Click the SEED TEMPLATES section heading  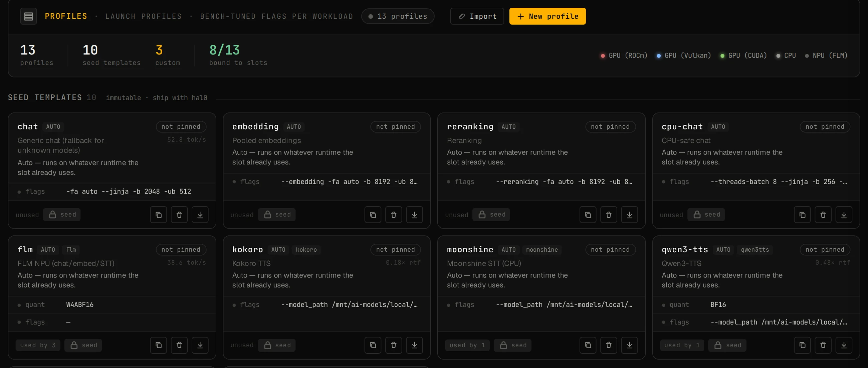[45, 98]
